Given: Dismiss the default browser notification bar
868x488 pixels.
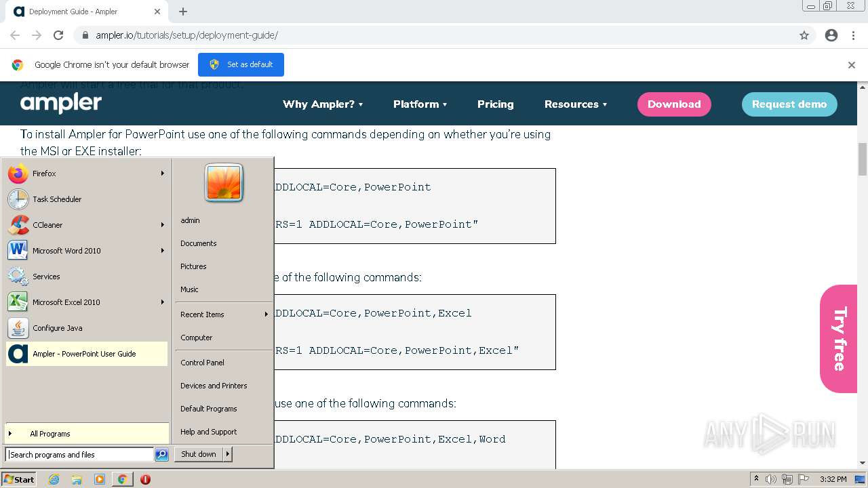Looking at the screenshot, I should coord(852,65).
